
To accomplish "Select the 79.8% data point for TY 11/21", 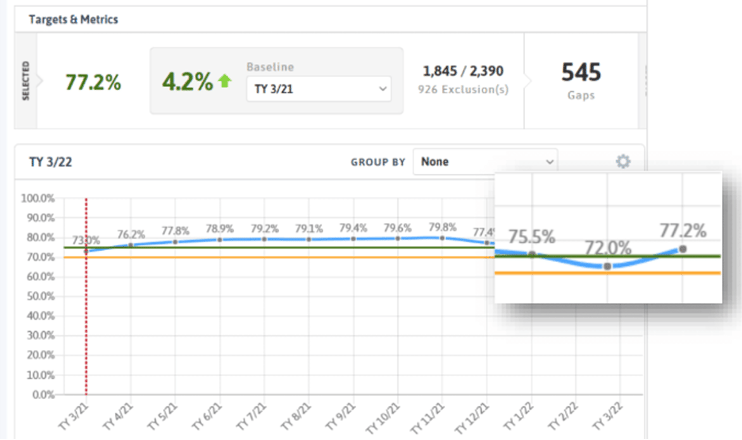I will tap(443, 237).
